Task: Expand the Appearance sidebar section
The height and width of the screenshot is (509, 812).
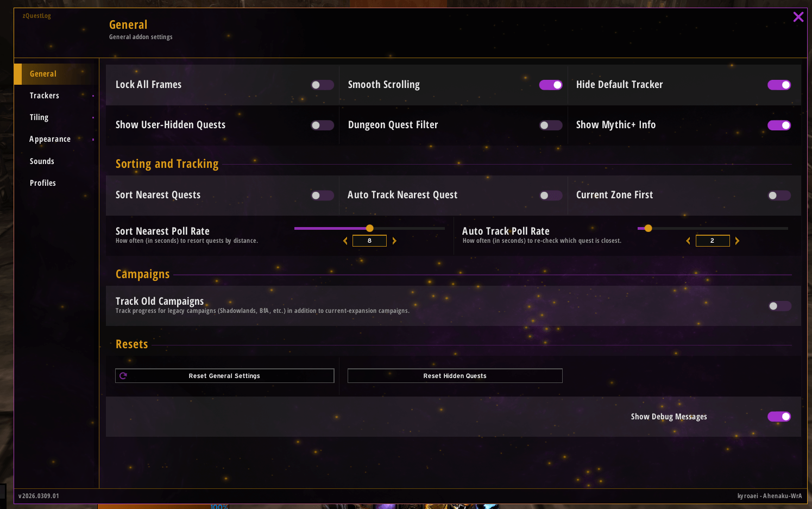Action: click(56, 139)
